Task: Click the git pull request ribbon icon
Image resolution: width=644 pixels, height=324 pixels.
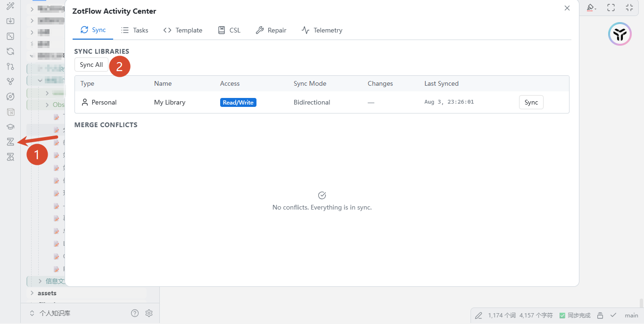Action: (x=10, y=66)
